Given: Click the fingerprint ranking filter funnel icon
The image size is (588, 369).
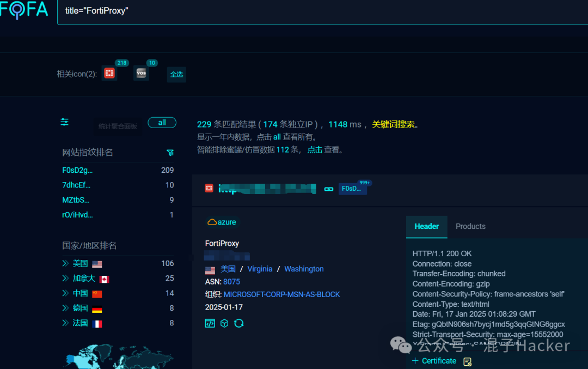Looking at the screenshot, I should pyautogui.click(x=170, y=153).
